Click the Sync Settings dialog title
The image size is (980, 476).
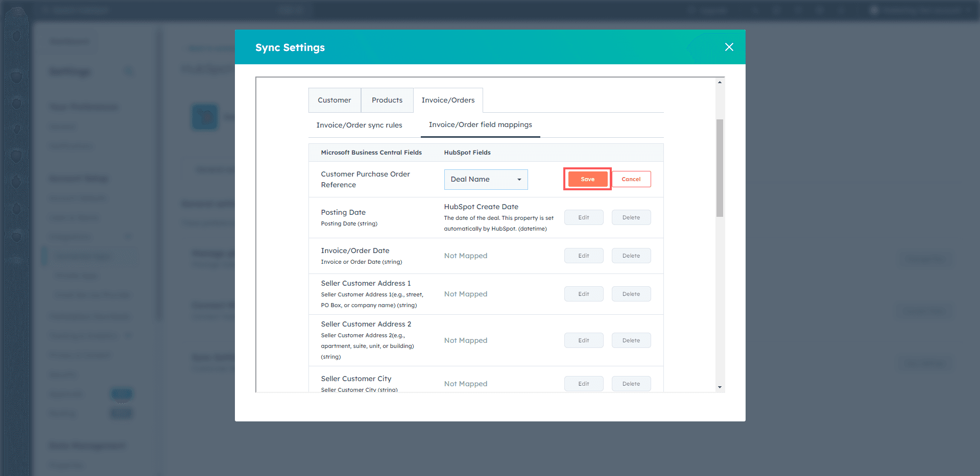(x=290, y=47)
